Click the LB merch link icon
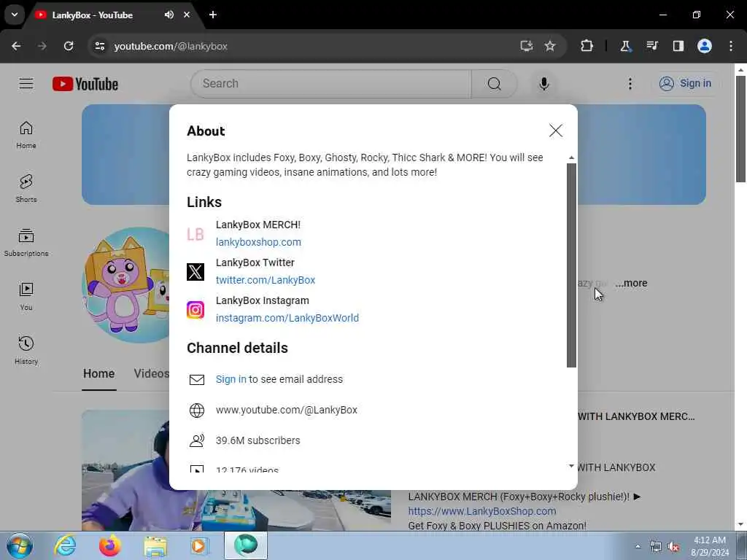 [196, 234]
